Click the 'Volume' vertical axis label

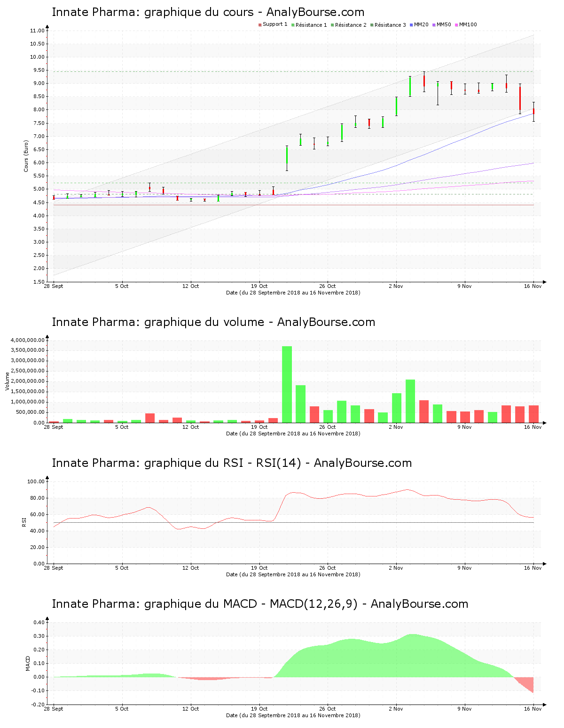[x=7, y=381]
